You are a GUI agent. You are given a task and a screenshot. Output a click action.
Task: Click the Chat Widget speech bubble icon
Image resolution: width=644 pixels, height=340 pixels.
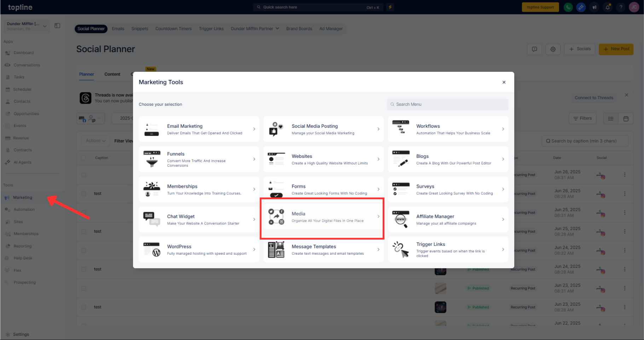coord(152,219)
